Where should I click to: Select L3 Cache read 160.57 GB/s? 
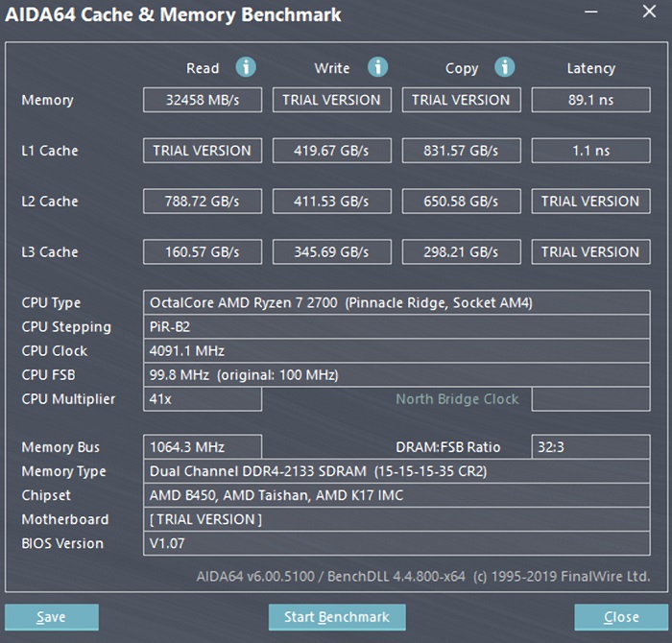click(203, 251)
